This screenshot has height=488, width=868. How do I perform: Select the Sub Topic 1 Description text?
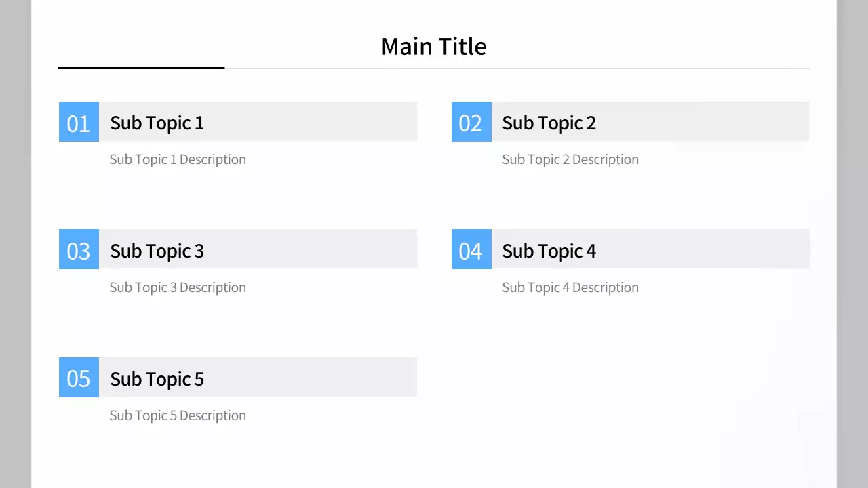178,159
